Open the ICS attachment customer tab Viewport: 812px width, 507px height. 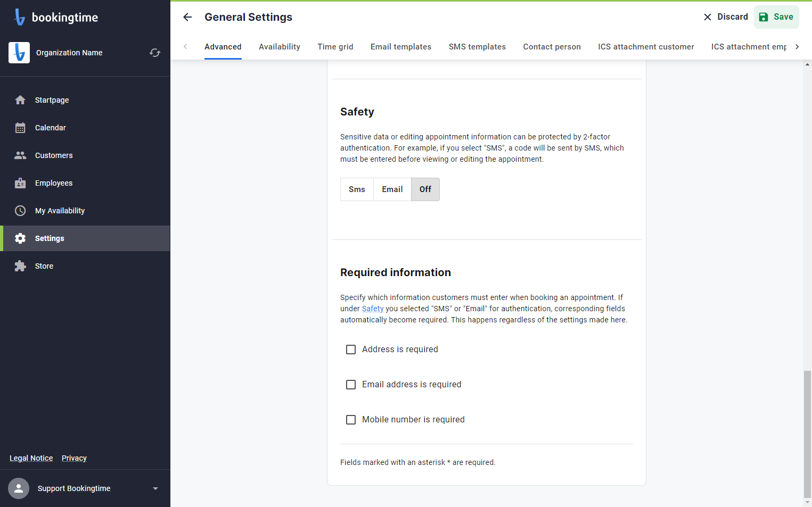click(646, 47)
